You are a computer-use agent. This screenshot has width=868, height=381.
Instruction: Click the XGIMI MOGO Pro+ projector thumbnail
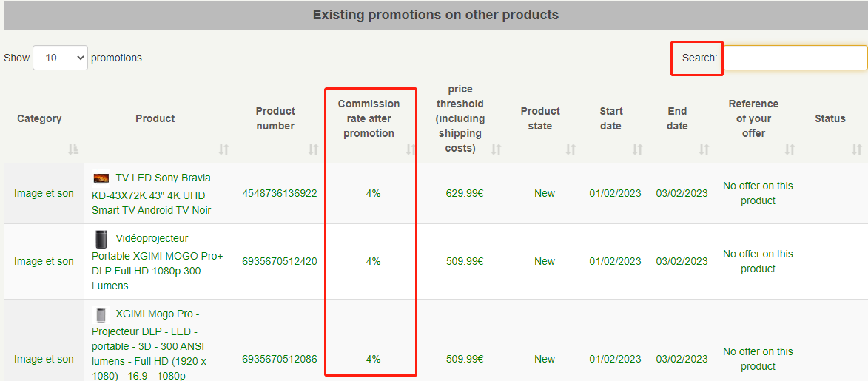point(101,239)
